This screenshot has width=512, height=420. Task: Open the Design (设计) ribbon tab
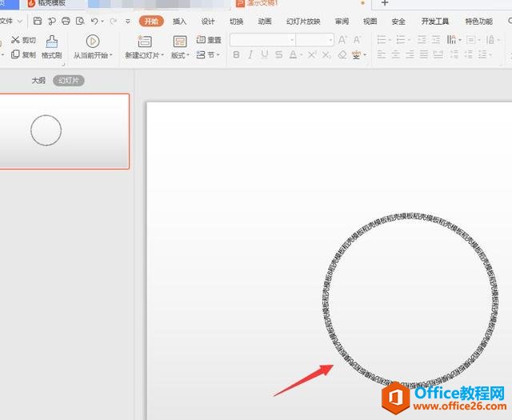[x=208, y=22]
